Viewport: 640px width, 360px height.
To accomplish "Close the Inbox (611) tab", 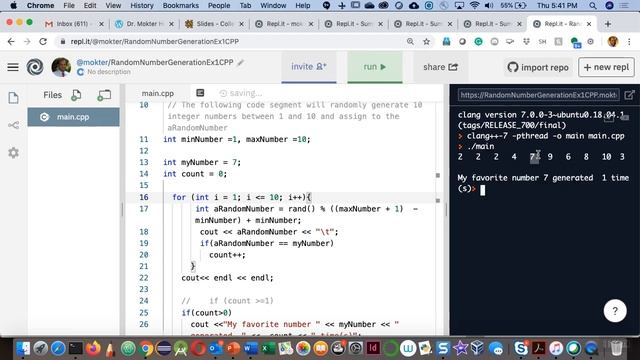I will (x=101, y=24).
